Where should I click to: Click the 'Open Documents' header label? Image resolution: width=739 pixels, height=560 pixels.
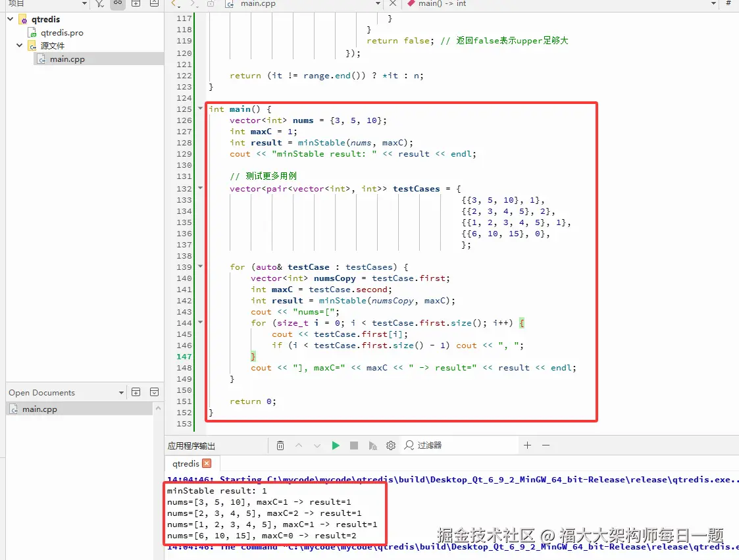(x=41, y=393)
